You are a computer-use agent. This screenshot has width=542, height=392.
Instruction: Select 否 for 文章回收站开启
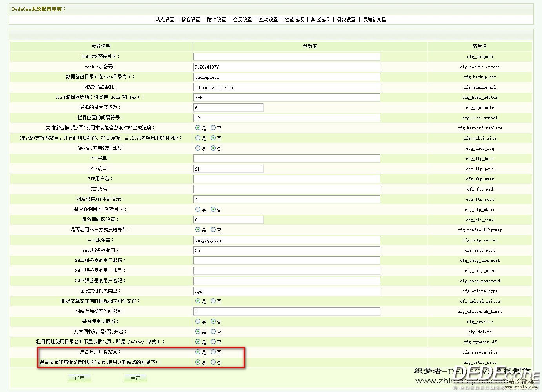pos(213,332)
